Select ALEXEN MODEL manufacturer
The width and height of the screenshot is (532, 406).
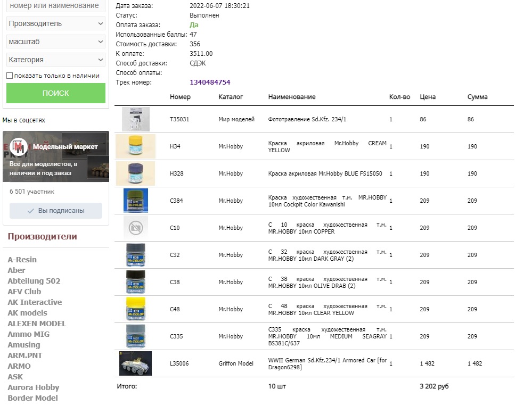click(x=37, y=324)
